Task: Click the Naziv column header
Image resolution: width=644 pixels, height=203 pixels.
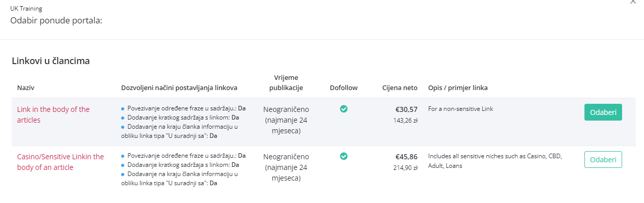Action: coord(25,88)
